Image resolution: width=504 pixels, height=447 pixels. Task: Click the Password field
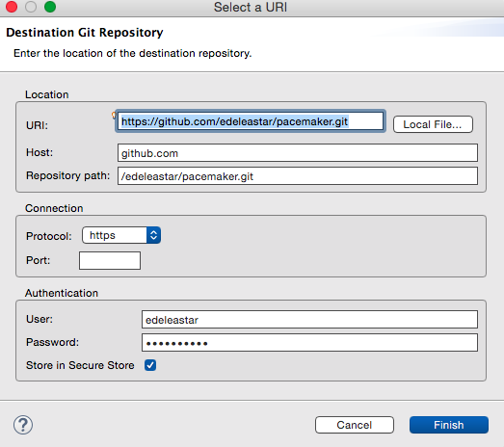309,343
